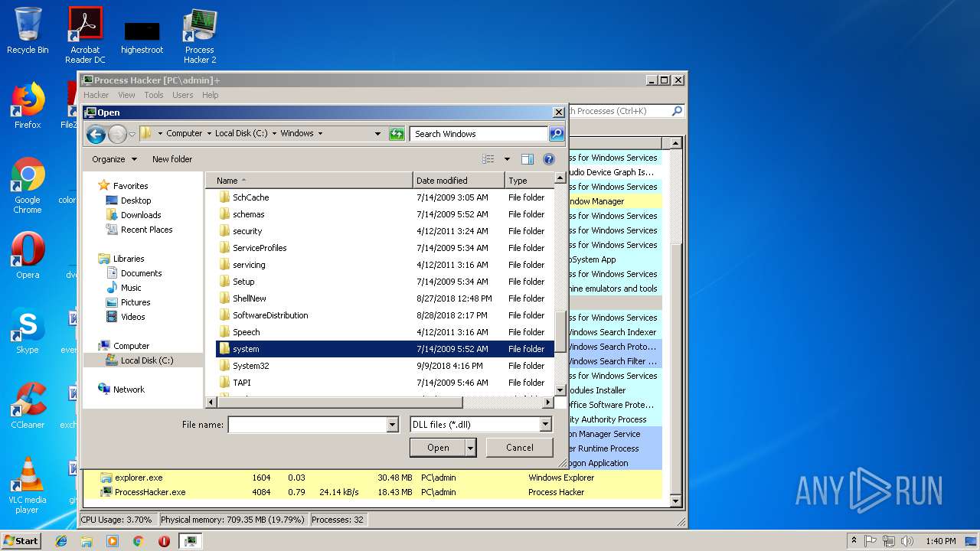980x551 pixels.
Task: Click the Open button split arrow
Action: click(x=470, y=448)
